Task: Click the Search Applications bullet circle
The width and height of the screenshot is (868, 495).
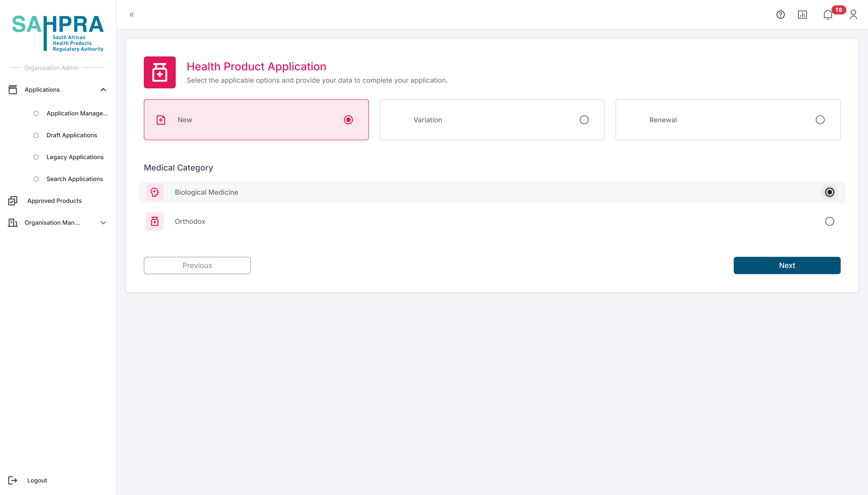Action: click(36, 179)
